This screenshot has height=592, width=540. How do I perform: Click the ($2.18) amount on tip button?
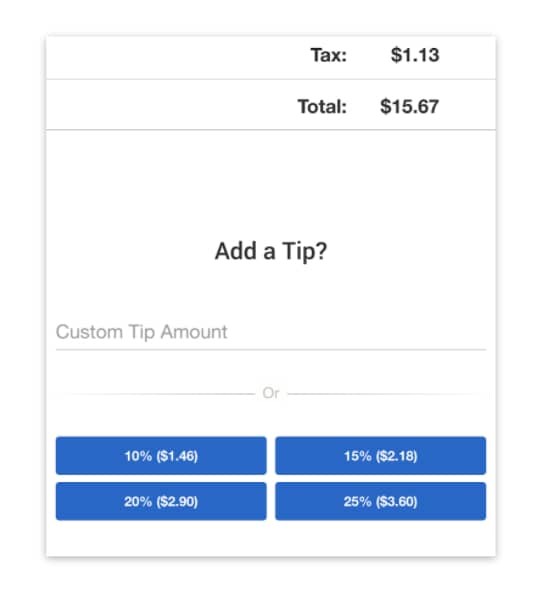397,456
